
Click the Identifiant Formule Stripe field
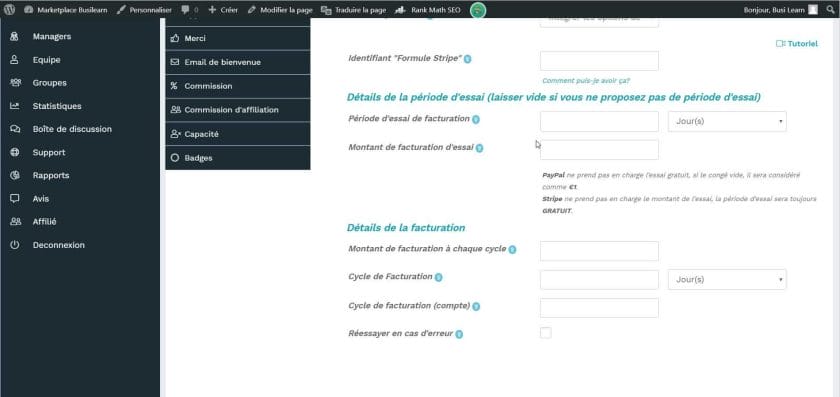tap(599, 61)
